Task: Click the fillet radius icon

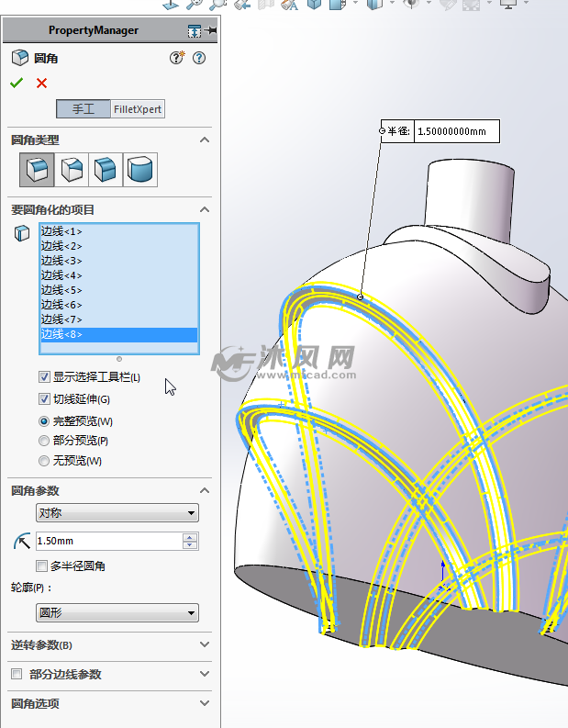Action: point(22,541)
